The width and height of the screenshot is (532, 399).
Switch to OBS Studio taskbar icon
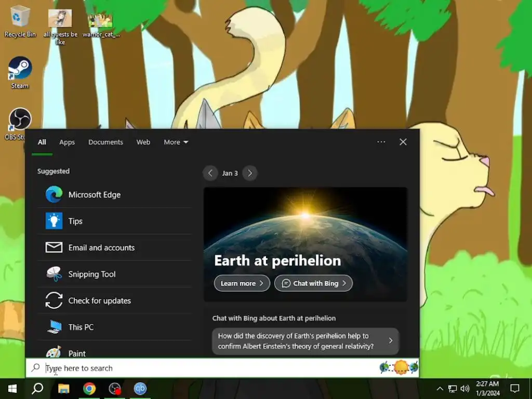[x=115, y=389]
